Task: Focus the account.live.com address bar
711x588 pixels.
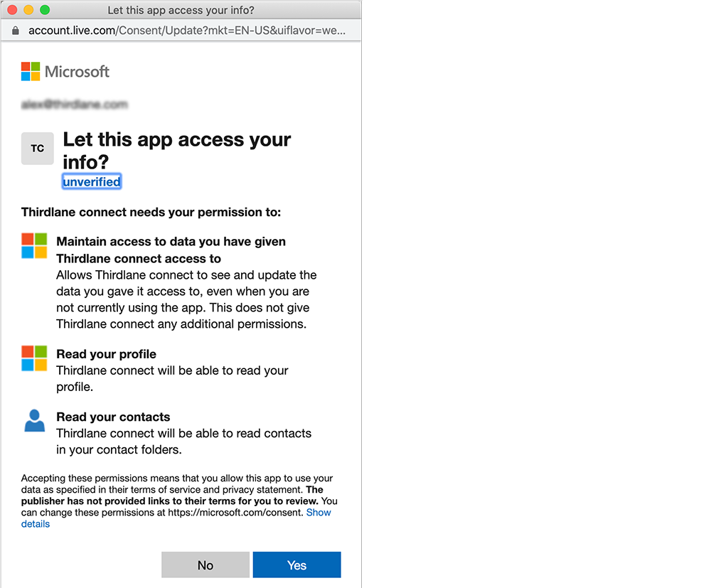Action: pos(186,31)
